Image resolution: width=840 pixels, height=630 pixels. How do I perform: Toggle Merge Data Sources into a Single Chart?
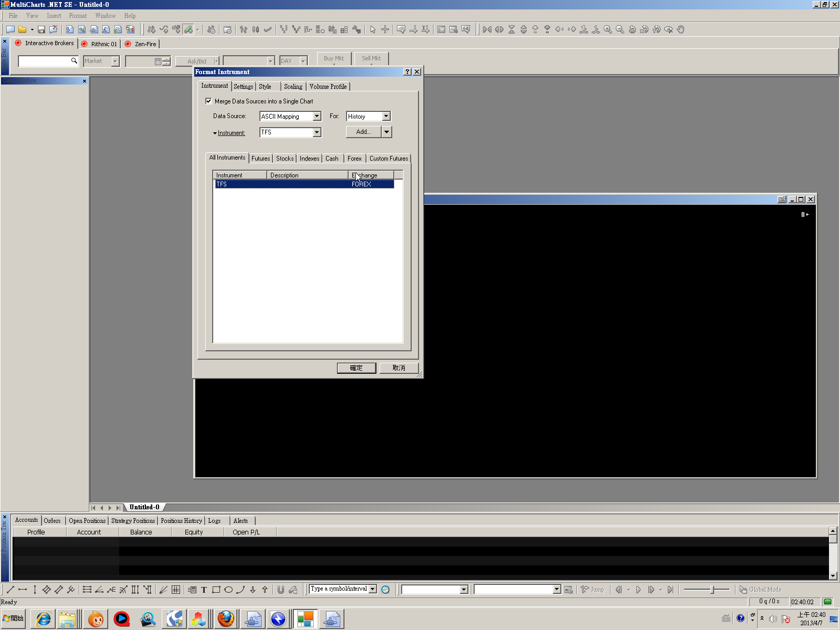[x=208, y=101]
